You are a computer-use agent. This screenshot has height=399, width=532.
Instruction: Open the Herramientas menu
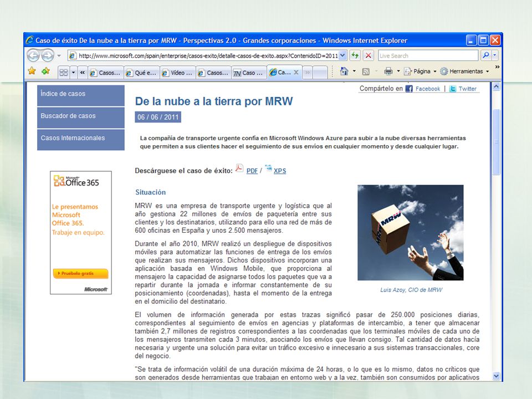464,71
